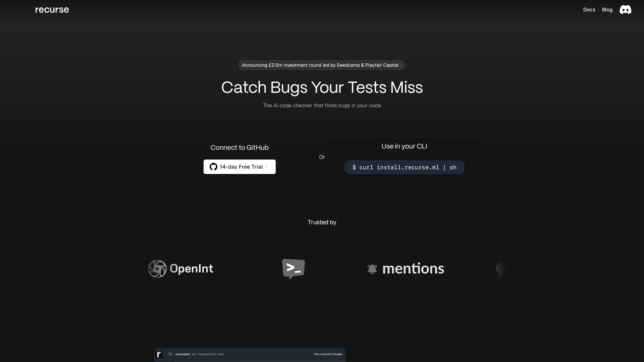
Task: Toggle the eye icon beside recurseml
Action: click(170, 354)
